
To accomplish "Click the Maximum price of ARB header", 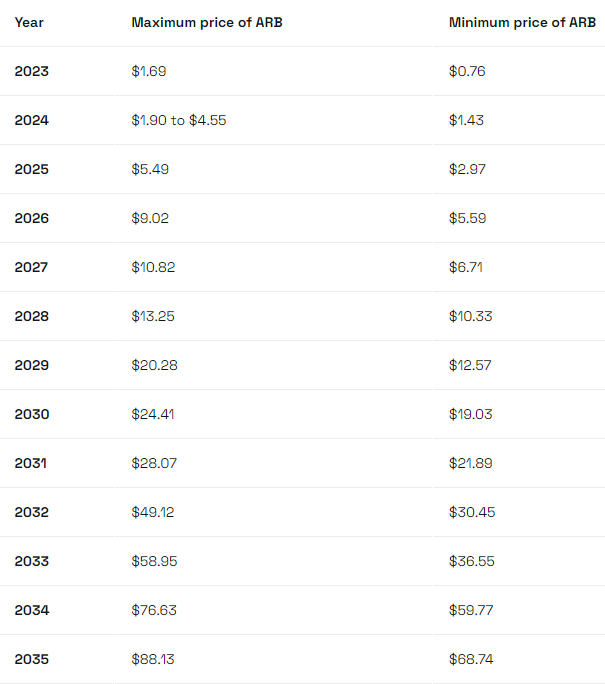I will pyautogui.click(x=207, y=23).
